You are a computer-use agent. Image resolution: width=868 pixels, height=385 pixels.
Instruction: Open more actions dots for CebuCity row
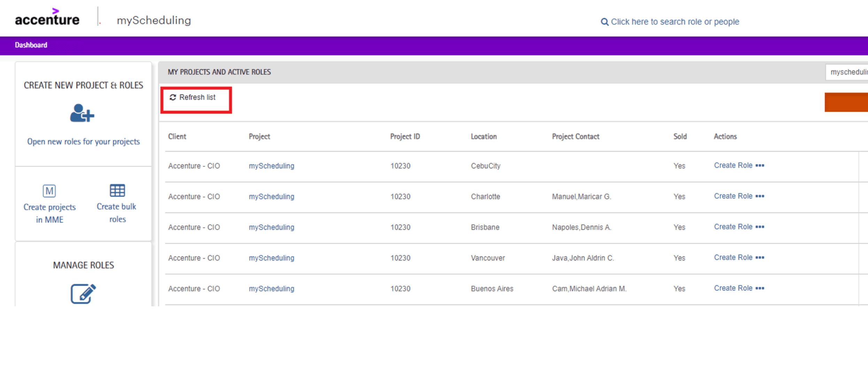point(760,165)
